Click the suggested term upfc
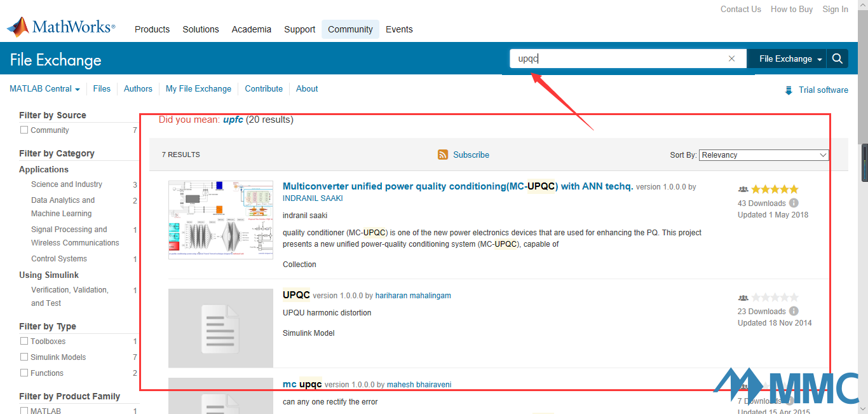This screenshot has height=414, width=868. (x=233, y=120)
